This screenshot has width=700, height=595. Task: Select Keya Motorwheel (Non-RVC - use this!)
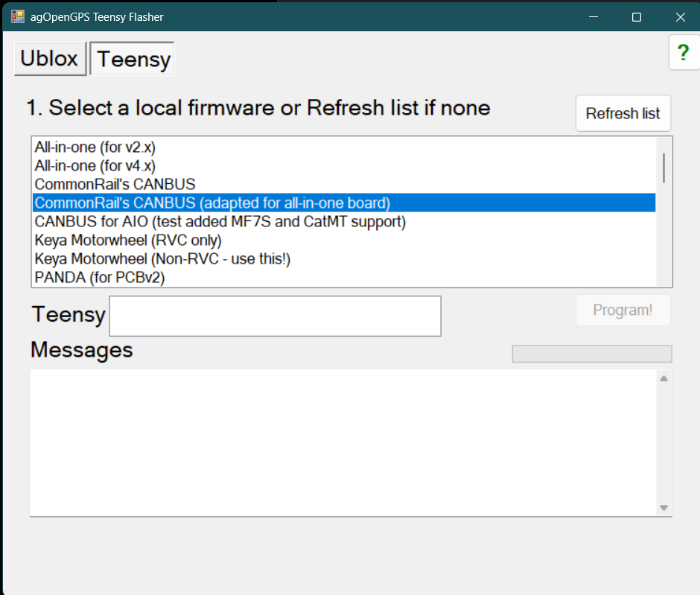tap(344, 259)
